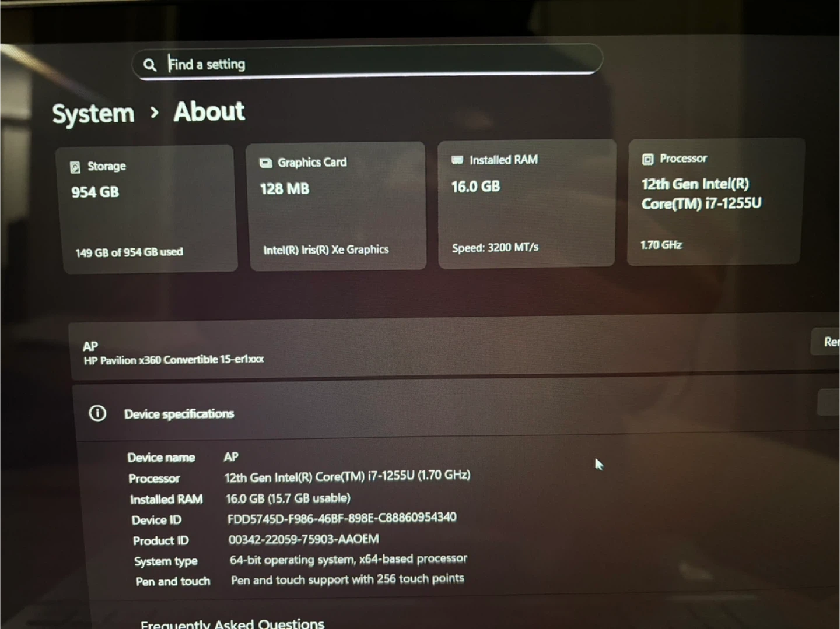Click the HP Pavilion x360 model name

pyautogui.click(x=173, y=360)
